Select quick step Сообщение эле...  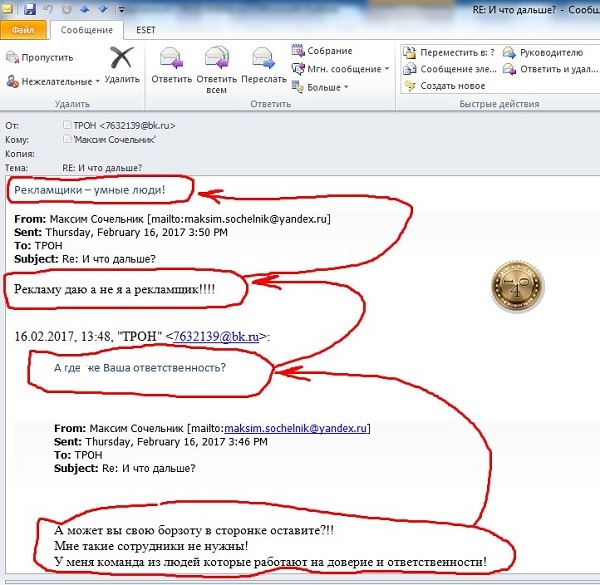(450, 69)
